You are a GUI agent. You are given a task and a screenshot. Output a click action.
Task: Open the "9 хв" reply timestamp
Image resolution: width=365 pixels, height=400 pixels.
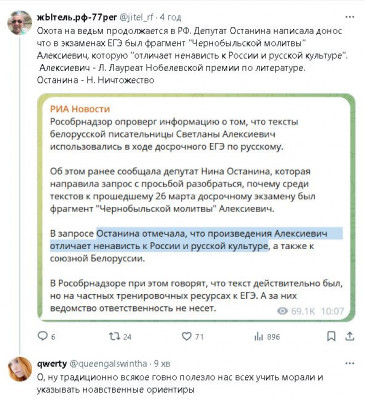[162, 364]
